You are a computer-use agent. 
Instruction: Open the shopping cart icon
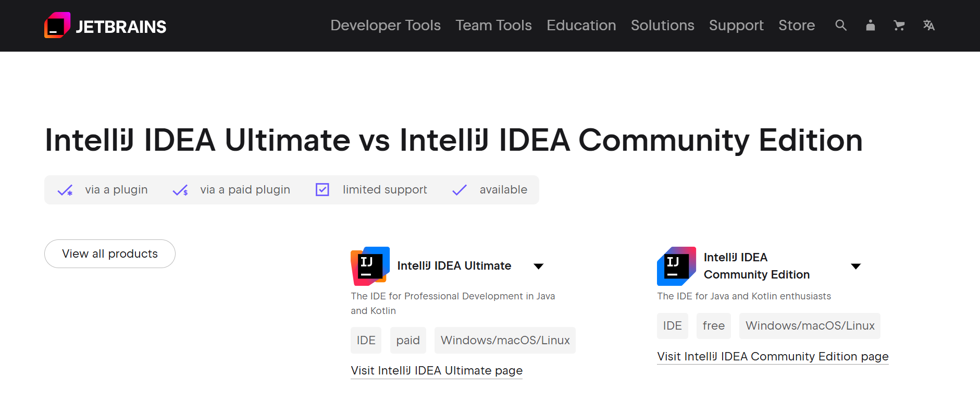pos(899,25)
